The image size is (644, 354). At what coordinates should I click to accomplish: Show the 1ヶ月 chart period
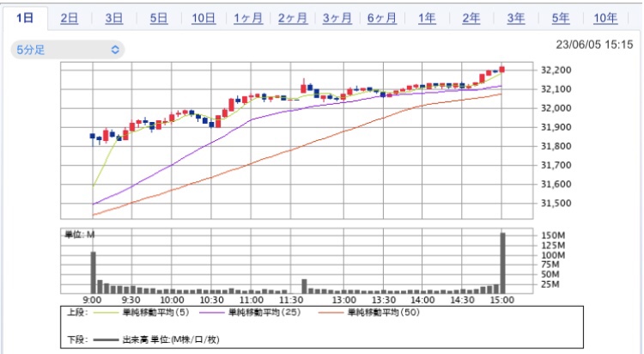pyautogui.click(x=248, y=18)
